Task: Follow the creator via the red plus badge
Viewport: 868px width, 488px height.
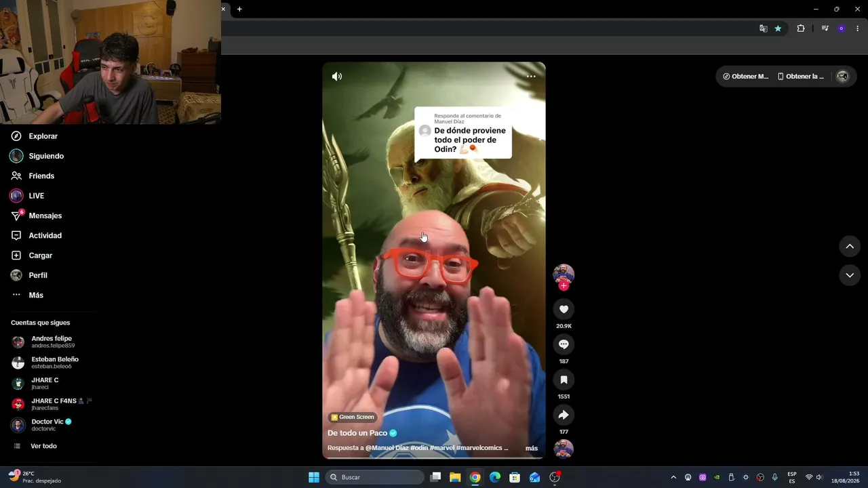Action: (564, 286)
